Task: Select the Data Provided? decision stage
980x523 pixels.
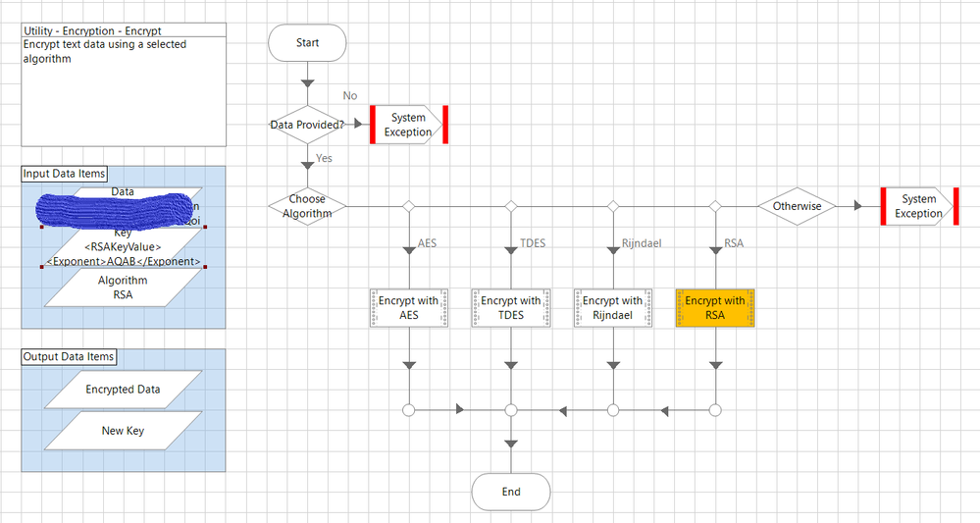Action: tap(307, 125)
